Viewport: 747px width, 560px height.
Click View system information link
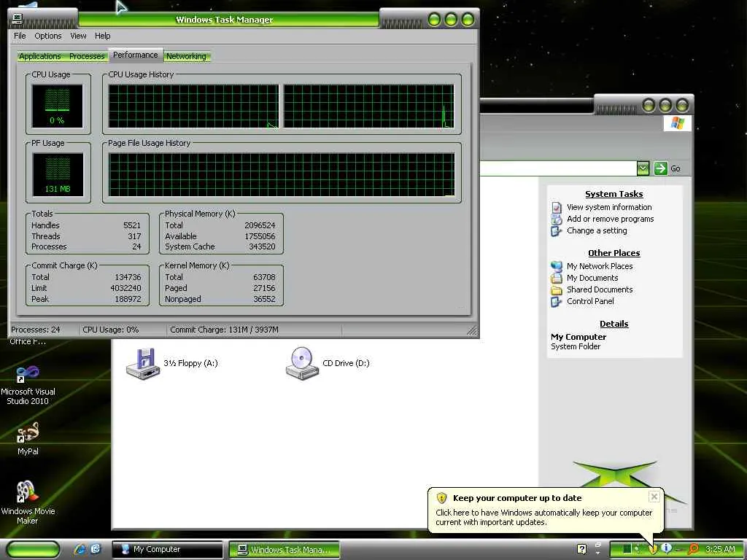[x=609, y=207]
